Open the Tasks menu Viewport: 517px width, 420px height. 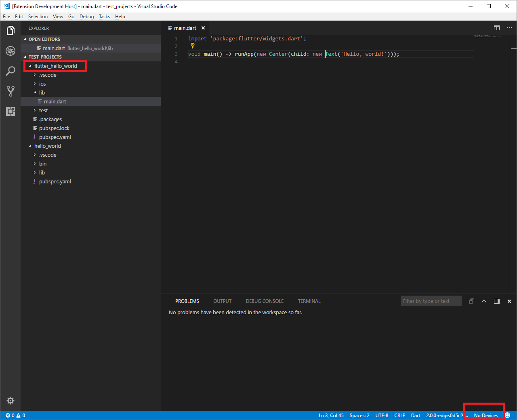pyautogui.click(x=104, y=17)
